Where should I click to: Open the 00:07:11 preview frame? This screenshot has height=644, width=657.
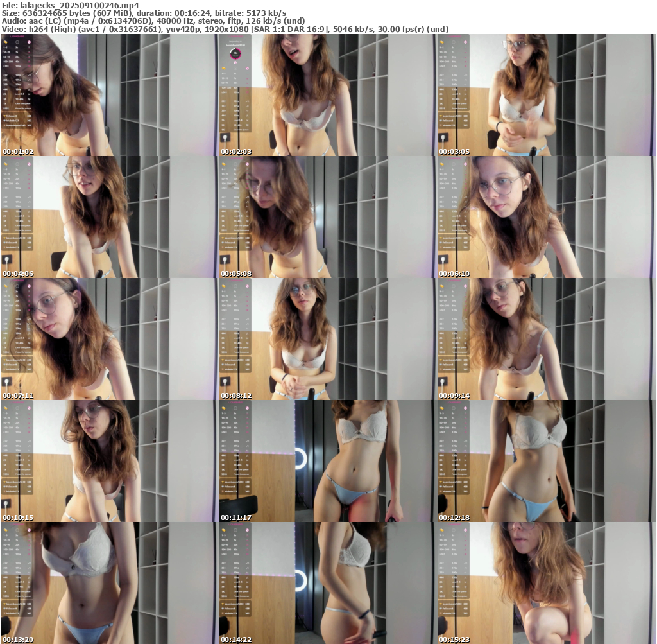tap(110, 339)
